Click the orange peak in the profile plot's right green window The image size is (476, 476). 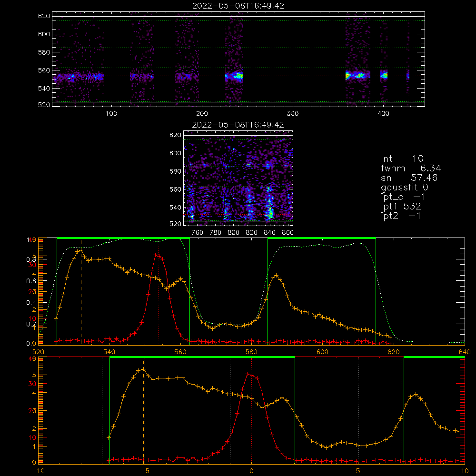pyautogui.click(x=276, y=275)
